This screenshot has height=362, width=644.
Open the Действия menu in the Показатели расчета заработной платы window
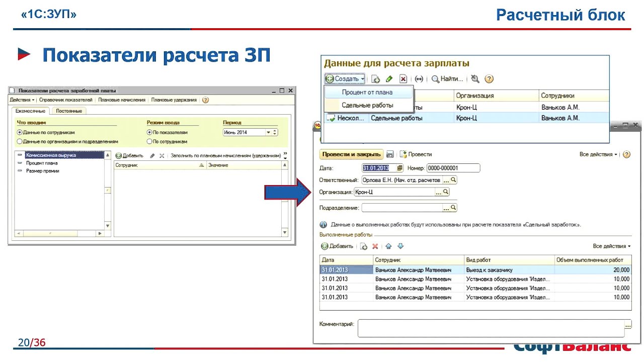click(x=22, y=100)
